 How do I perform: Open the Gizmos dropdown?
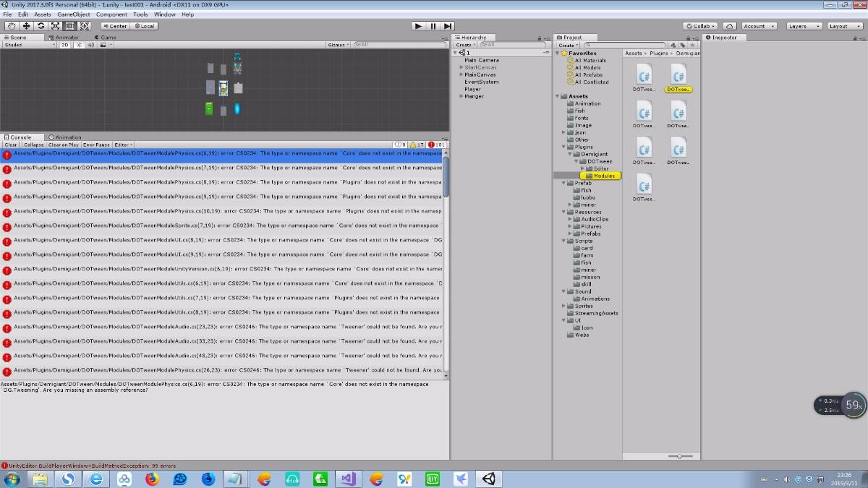pos(338,45)
